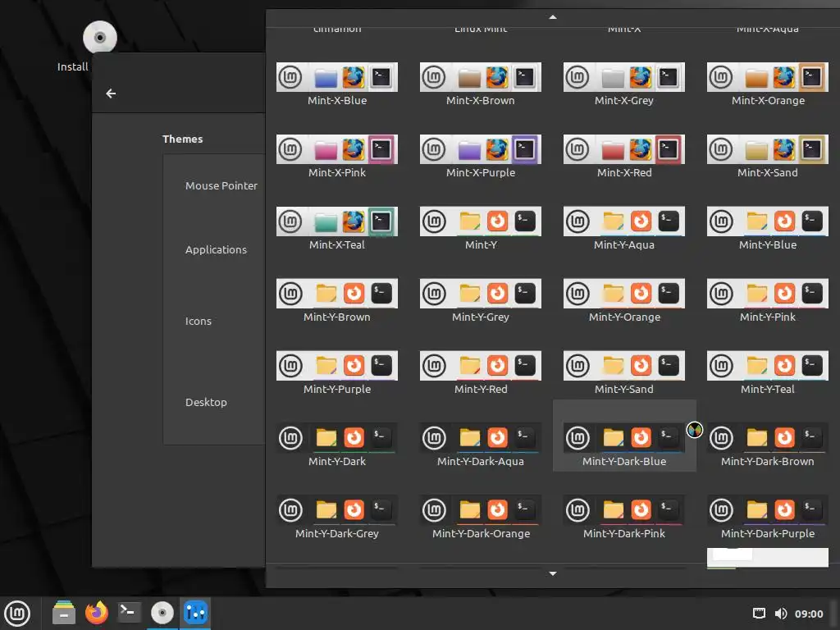Select the Mint-X-Blue theme thumbnail
The width and height of the screenshot is (840, 630).
tap(337, 77)
